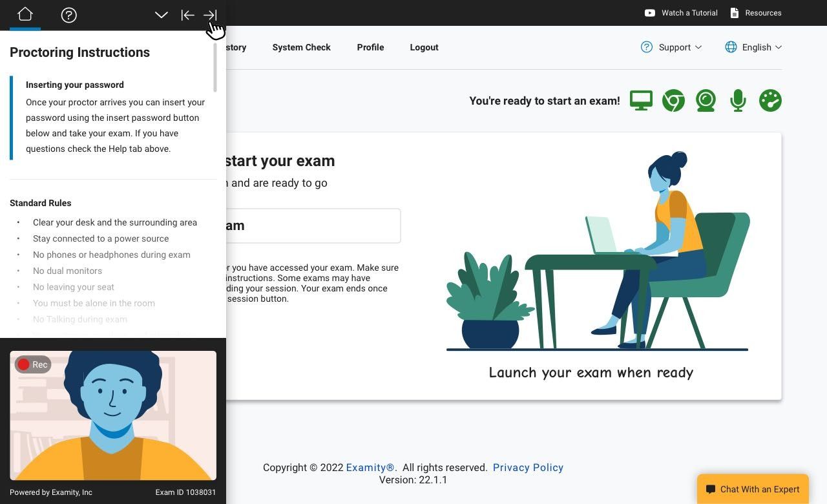The width and height of the screenshot is (827, 504).
Task: Go to System Check page
Action: [x=301, y=47]
